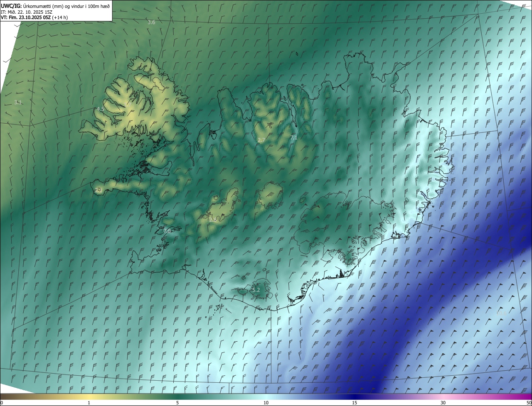The image size is (532, 406).
Task: Click the 3.1 value label on the map
Action: coord(18,102)
